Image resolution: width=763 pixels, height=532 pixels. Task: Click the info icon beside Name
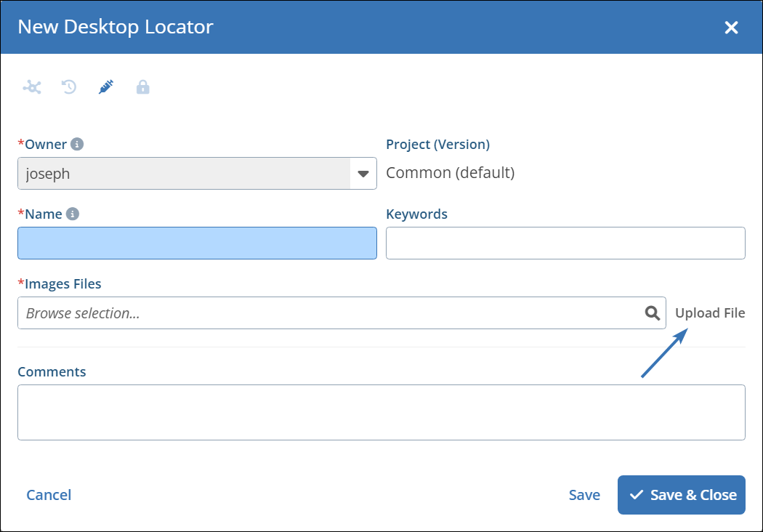(x=72, y=214)
